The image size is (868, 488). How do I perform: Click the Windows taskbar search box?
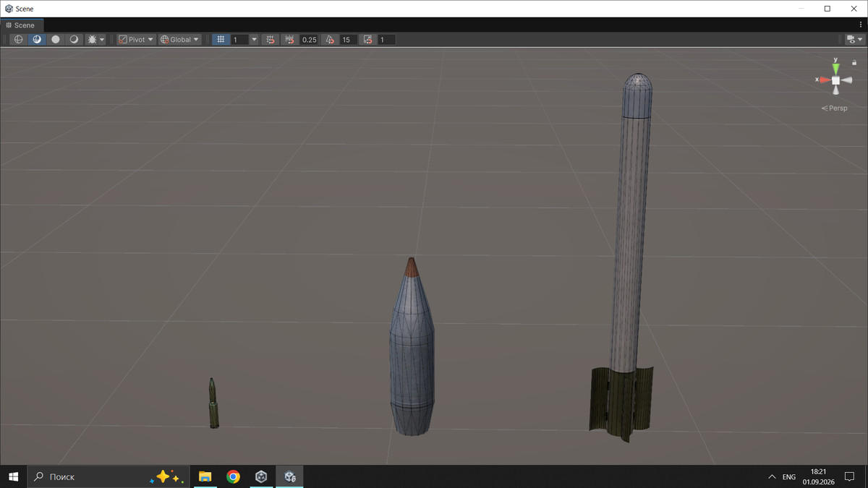109,476
